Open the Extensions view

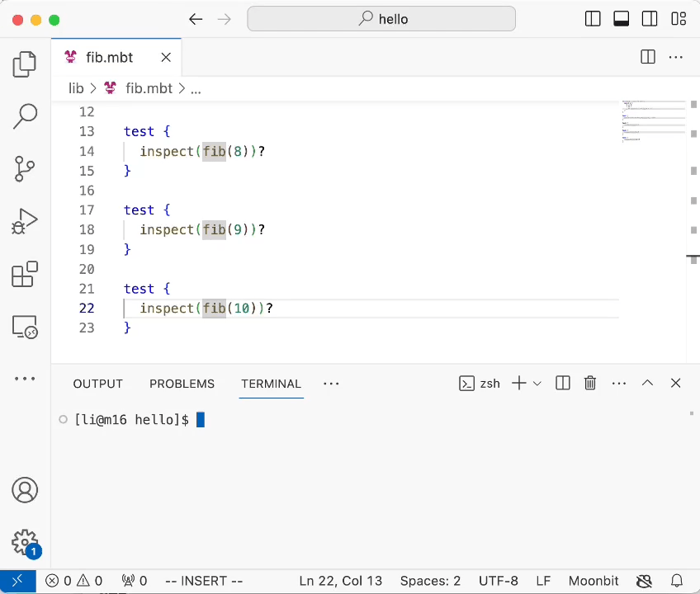click(x=25, y=272)
